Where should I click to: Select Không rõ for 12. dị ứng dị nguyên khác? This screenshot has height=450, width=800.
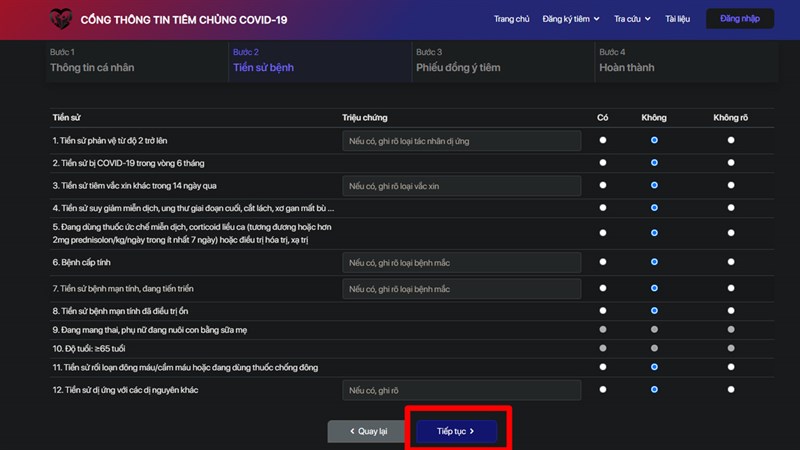pos(731,390)
